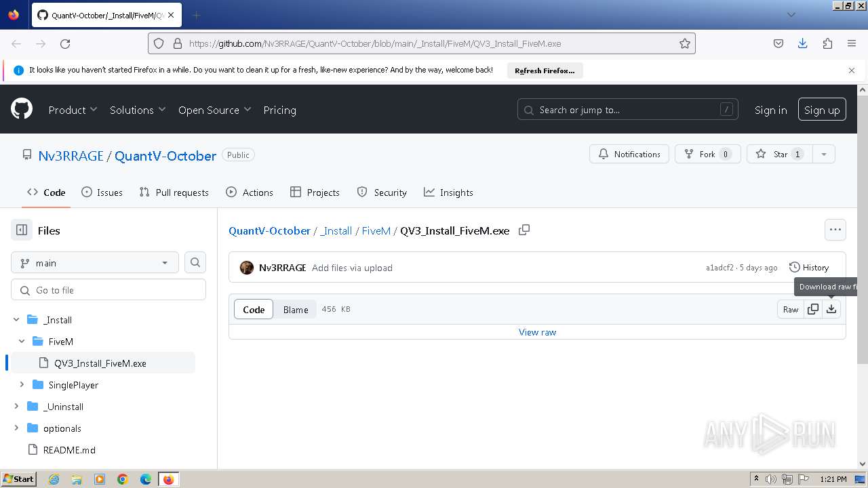
Task: Open the tracking protection shield icon
Action: (x=159, y=43)
